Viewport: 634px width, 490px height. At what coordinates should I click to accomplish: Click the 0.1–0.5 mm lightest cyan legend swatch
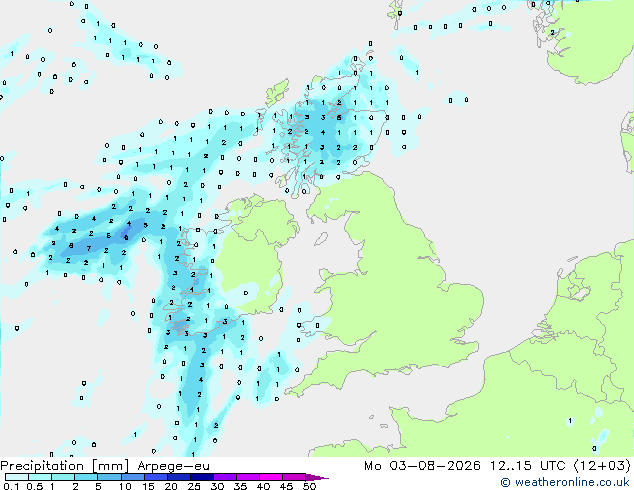pos(17,477)
